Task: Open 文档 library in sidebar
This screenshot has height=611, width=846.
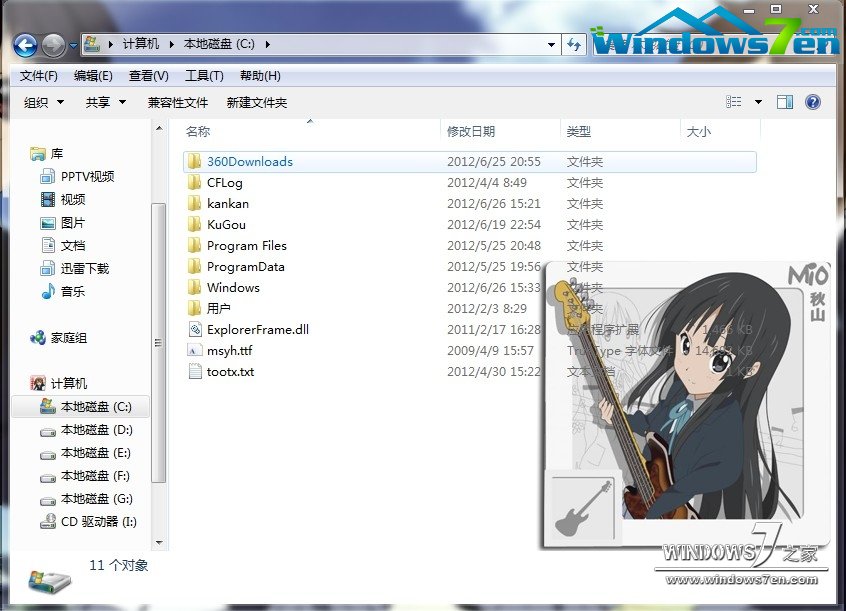Action: tap(73, 246)
